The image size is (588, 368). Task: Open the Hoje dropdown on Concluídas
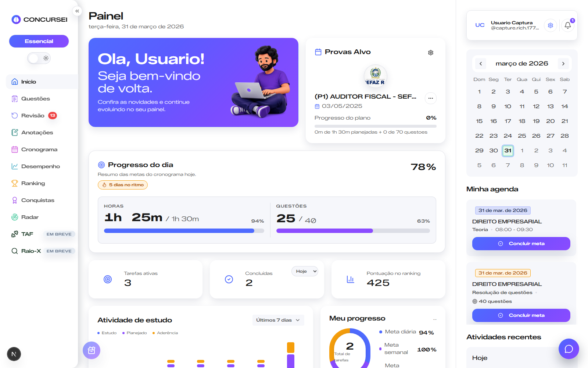305,271
